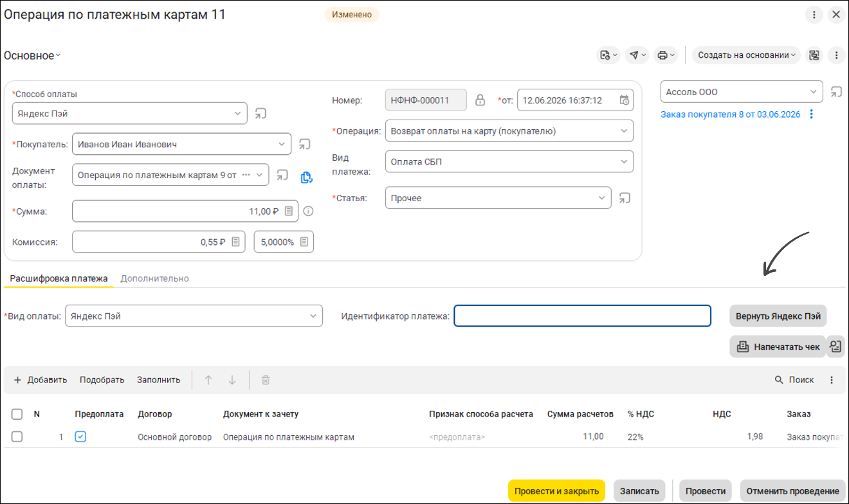Open the Создать на основании dropdown
The height and width of the screenshot is (504, 849).
click(746, 55)
